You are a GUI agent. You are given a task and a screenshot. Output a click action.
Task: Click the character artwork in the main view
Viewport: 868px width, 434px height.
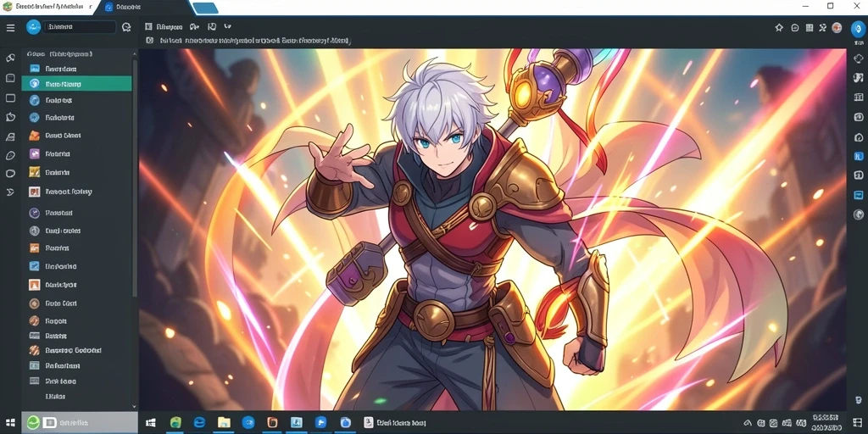coord(492,229)
